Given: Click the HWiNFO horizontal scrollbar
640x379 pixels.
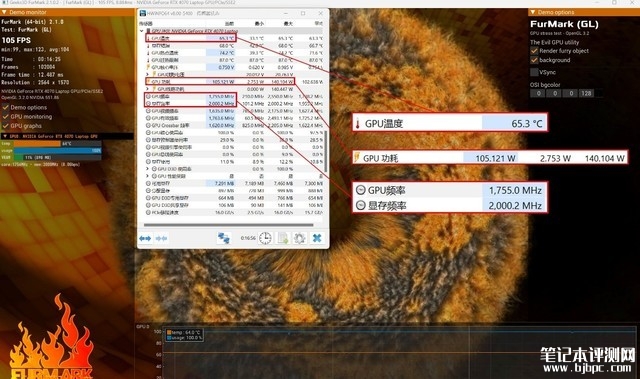Looking at the screenshot, I should coord(228,225).
